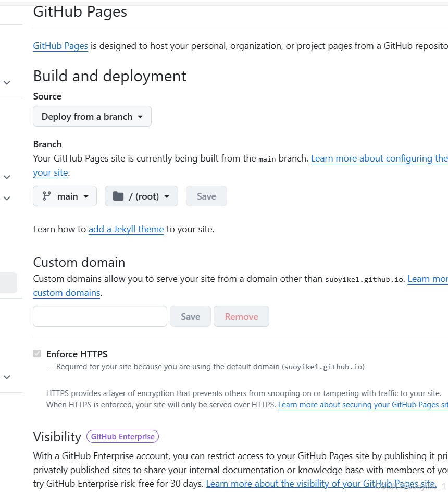Viewport: 448px width, 494px height.
Task: Click the Visibility heading
Action: (x=57, y=437)
